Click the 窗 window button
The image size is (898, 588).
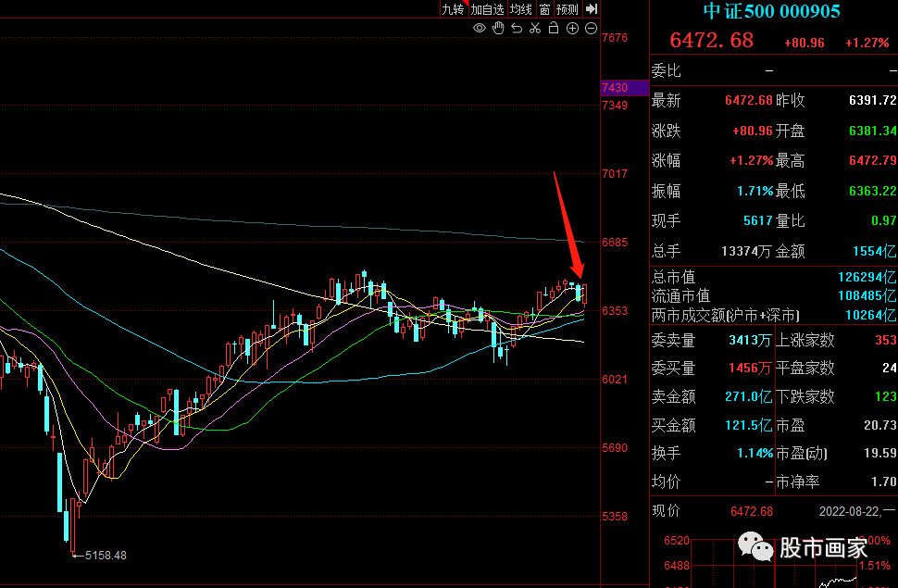click(x=544, y=9)
